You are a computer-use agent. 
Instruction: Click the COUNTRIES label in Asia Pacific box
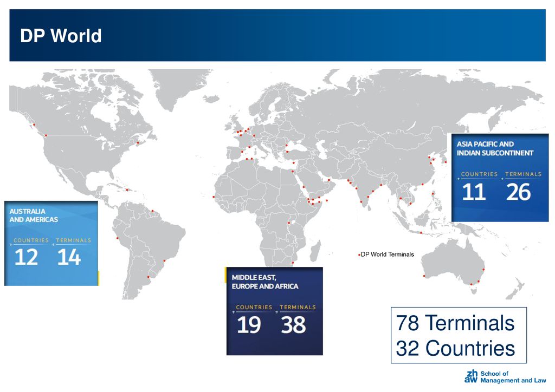click(479, 174)
